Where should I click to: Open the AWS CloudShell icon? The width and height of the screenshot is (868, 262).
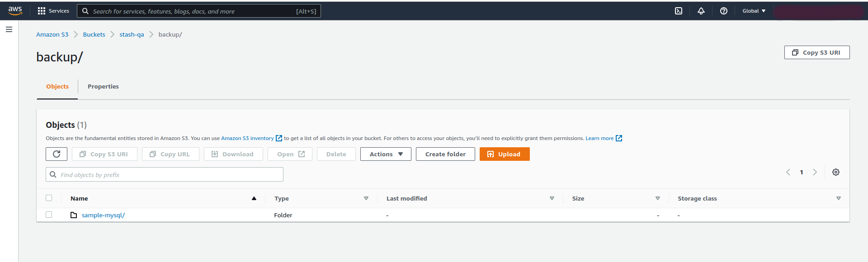[x=678, y=11]
